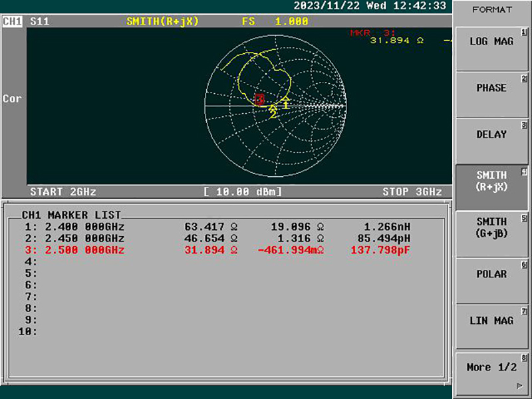Click the 46.654 Ω resistance value
The image size is (532, 399).
click(211, 238)
